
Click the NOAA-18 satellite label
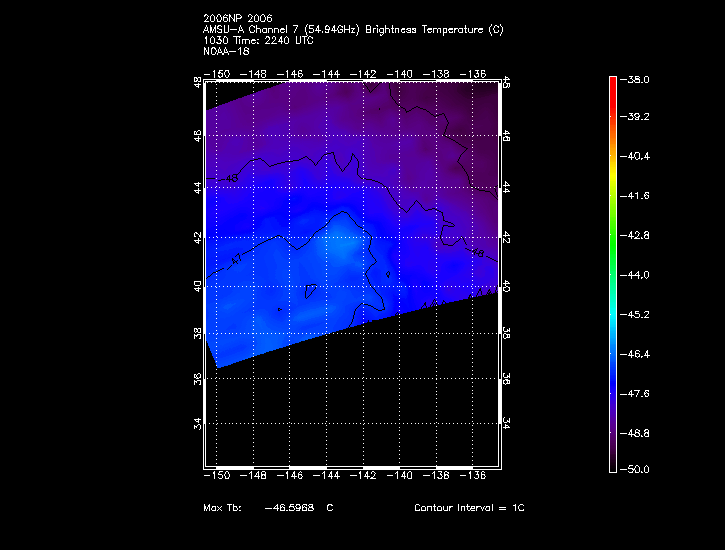(x=225, y=52)
